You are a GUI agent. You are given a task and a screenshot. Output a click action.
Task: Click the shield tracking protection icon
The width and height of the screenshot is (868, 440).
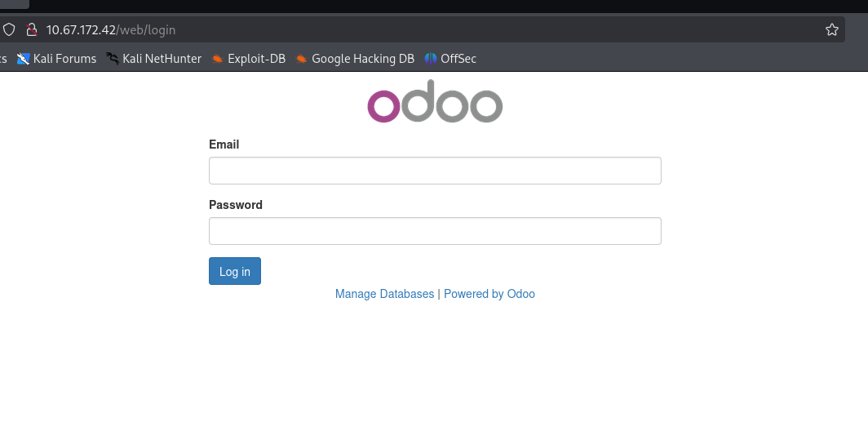point(9,29)
